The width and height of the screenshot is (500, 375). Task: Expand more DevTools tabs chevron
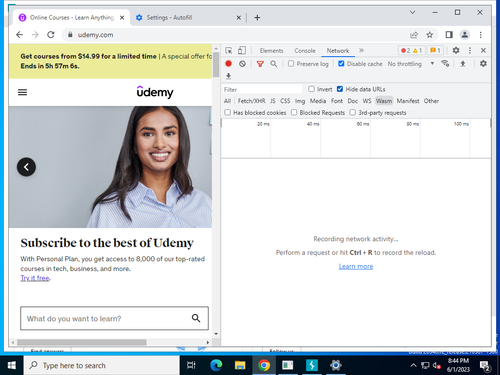tap(361, 50)
